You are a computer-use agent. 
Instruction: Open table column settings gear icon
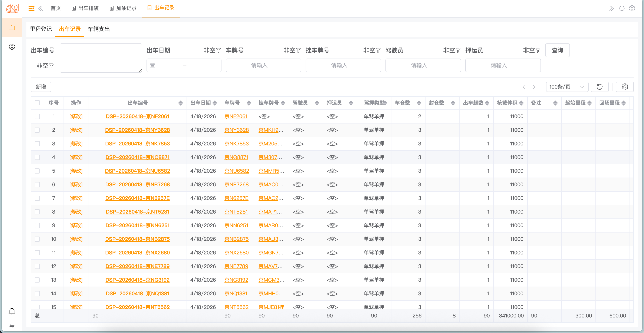624,87
